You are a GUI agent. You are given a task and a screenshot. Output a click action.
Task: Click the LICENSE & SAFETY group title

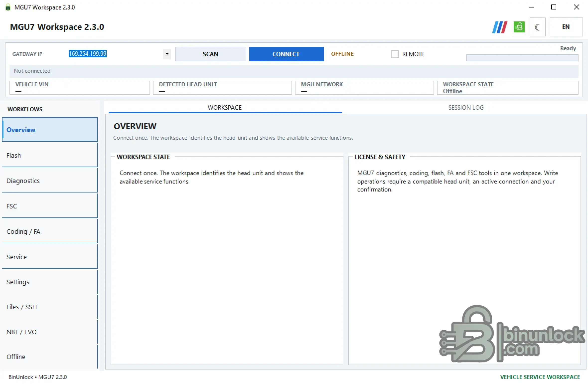380,157
